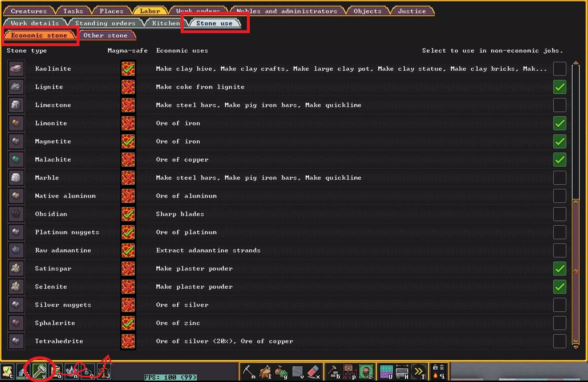Disable Selenite non-economic use checkbox

[559, 287]
